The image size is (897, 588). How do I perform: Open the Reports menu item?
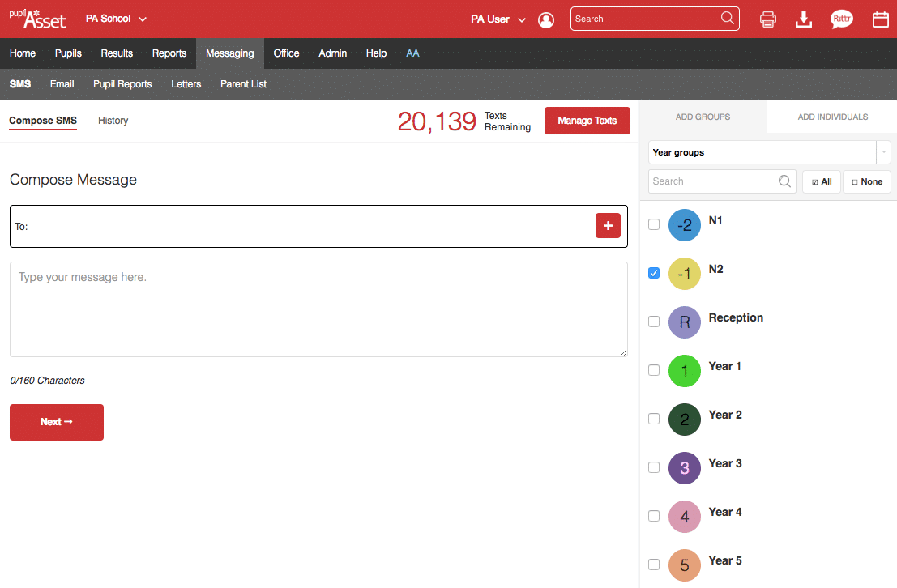pos(169,53)
